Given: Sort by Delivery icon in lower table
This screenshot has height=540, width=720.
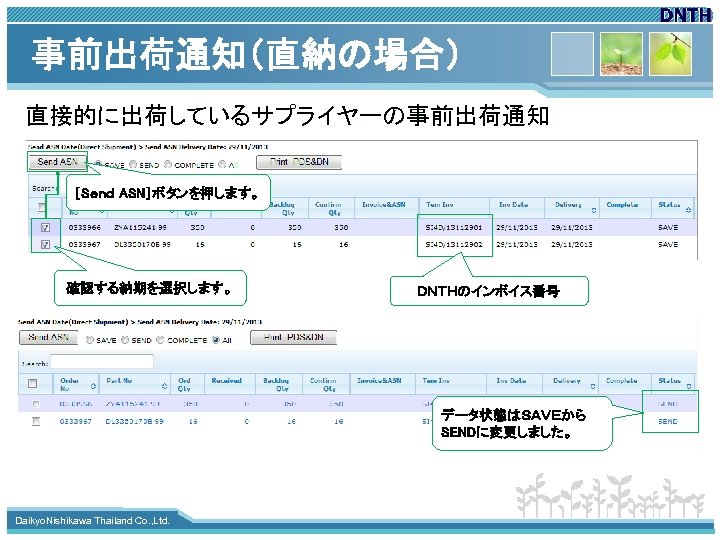Looking at the screenshot, I should click(593, 386).
